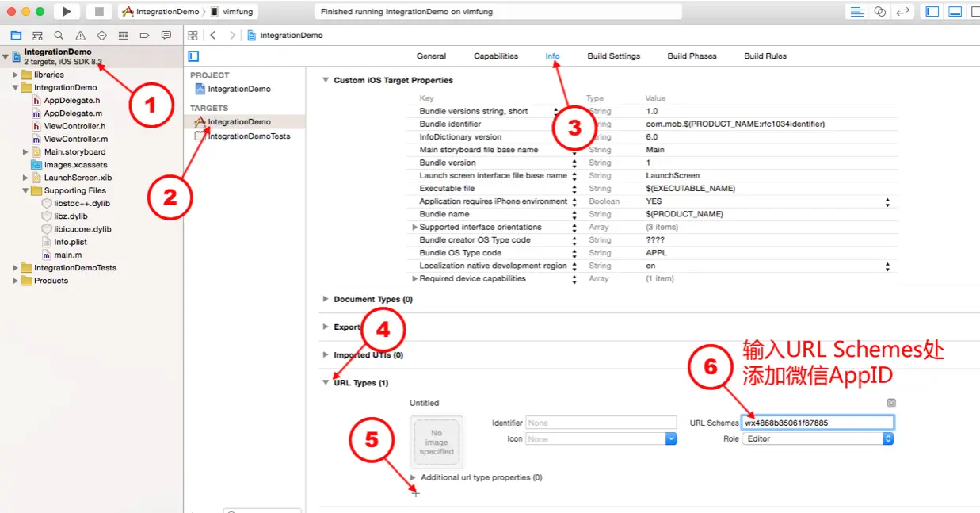Screen dimensions: 980x513
Task: Collapse the URL Types section
Action: tap(325, 383)
